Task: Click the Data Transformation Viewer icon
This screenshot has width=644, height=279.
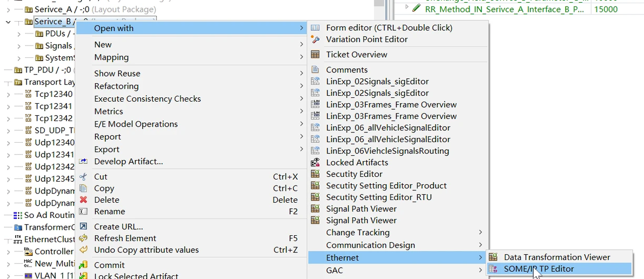Action: pyautogui.click(x=493, y=257)
